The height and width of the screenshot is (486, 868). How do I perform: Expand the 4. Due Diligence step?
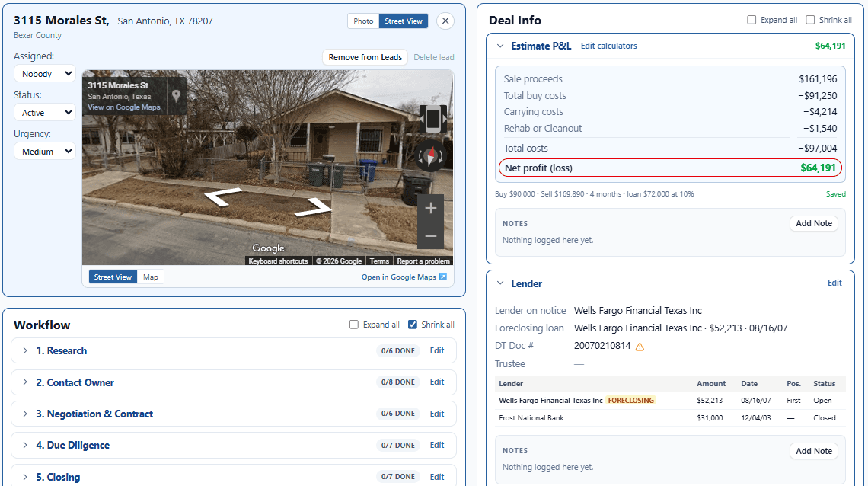pyautogui.click(x=25, y=445)
